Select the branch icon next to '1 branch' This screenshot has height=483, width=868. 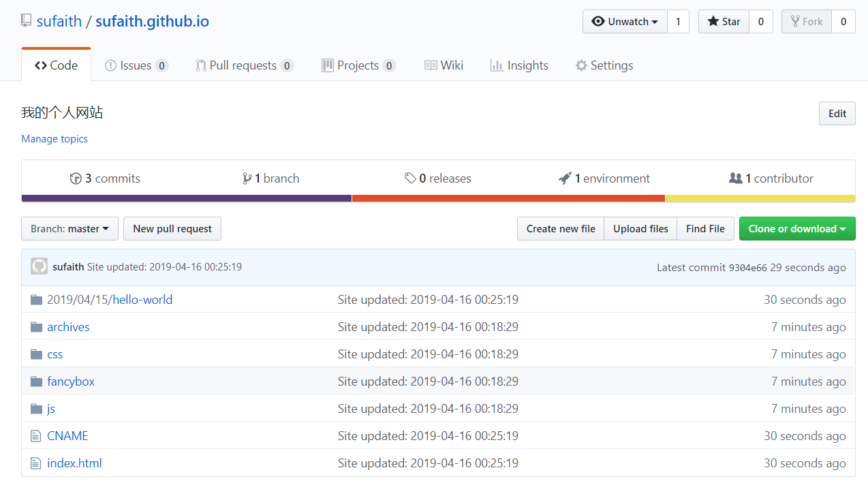247,178
